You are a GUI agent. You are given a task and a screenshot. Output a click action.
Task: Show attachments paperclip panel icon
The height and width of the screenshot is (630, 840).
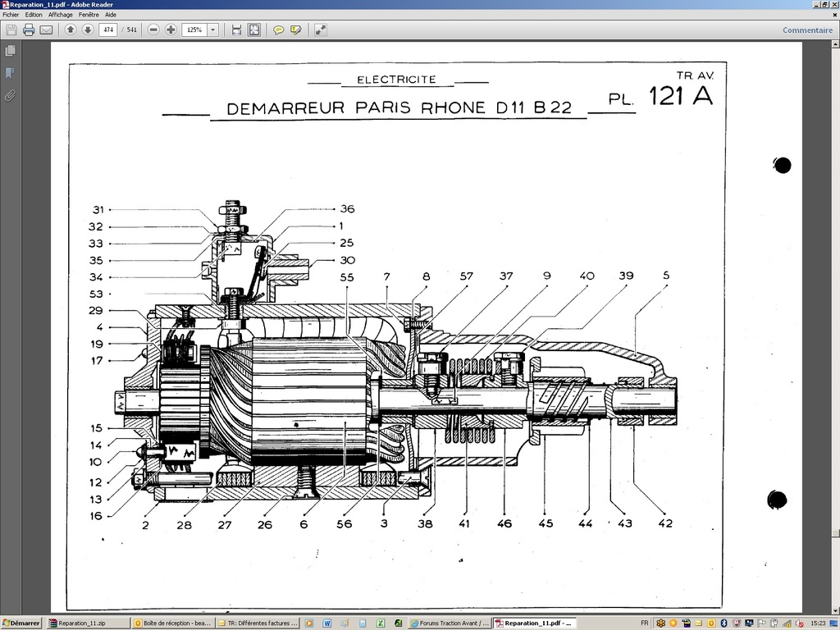coord(10,96)
